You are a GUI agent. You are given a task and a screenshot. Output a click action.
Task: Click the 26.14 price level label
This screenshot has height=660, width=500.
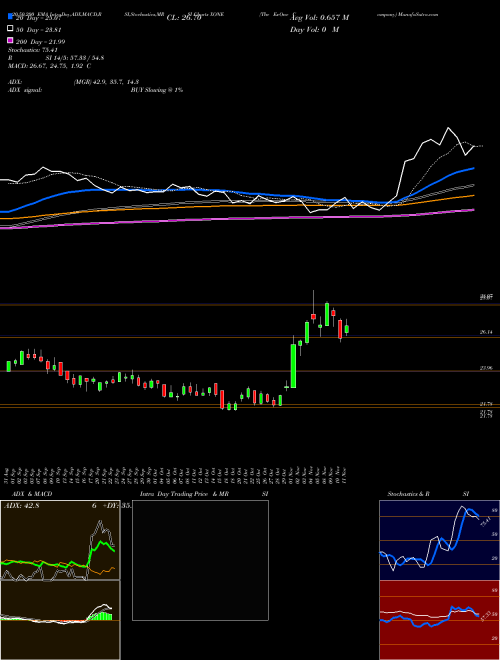point(486,332)
